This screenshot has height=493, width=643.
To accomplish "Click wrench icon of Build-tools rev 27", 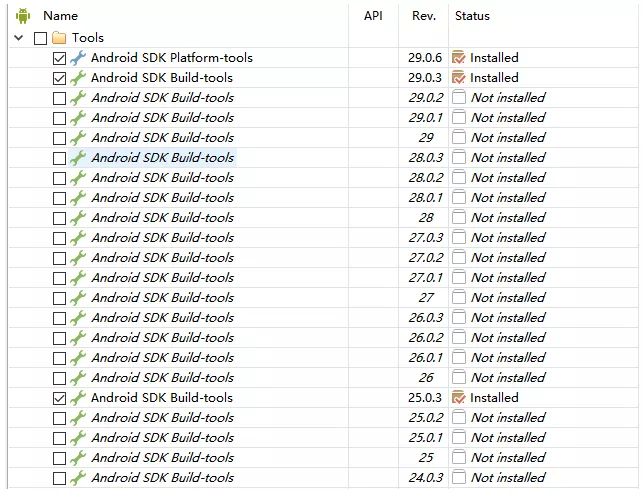I will click(78, 298).
